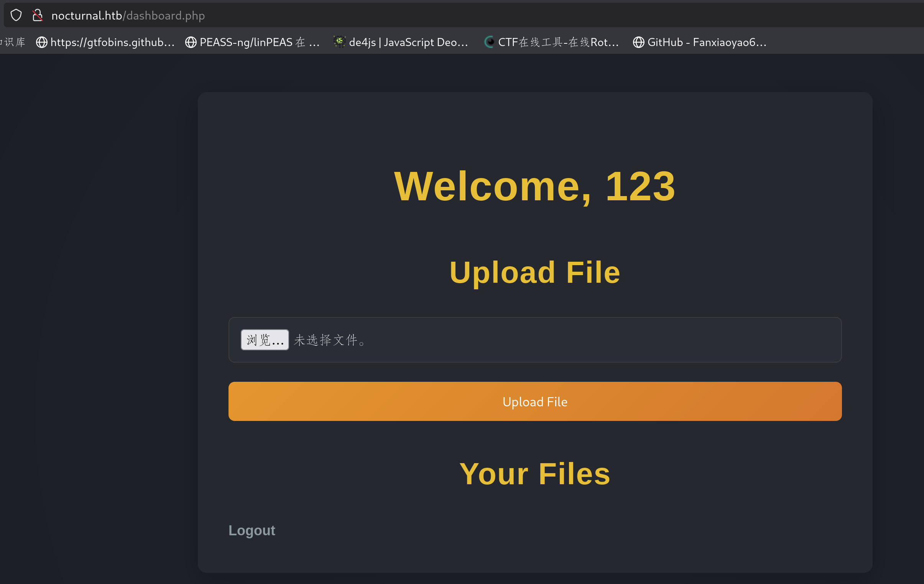The height and width of the screenshot is (584, 924).
Task: Open the de4js JavaScript Deobfuscator bookmark
Action: click(x=408, y=42)
